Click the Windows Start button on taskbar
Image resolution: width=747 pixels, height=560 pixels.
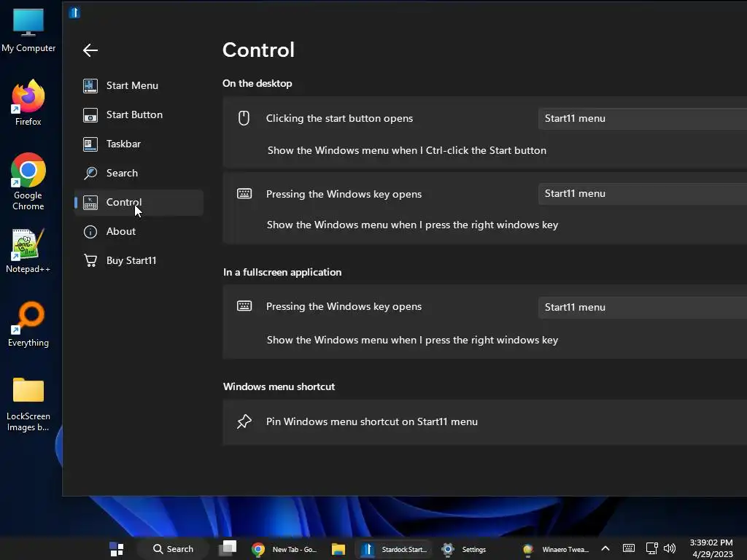pyautogui.click(x=117, y=549)
